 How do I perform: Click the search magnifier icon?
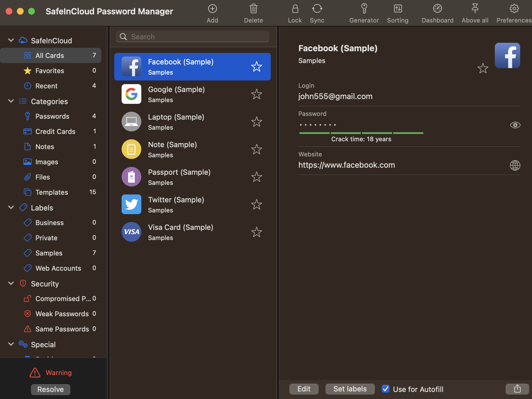[123, 37]
